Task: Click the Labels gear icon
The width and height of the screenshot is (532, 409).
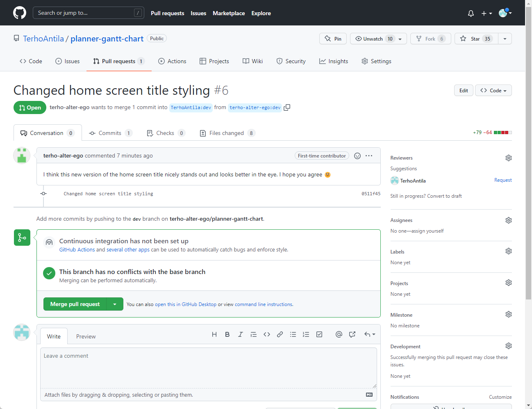Action: click(508, 251)
